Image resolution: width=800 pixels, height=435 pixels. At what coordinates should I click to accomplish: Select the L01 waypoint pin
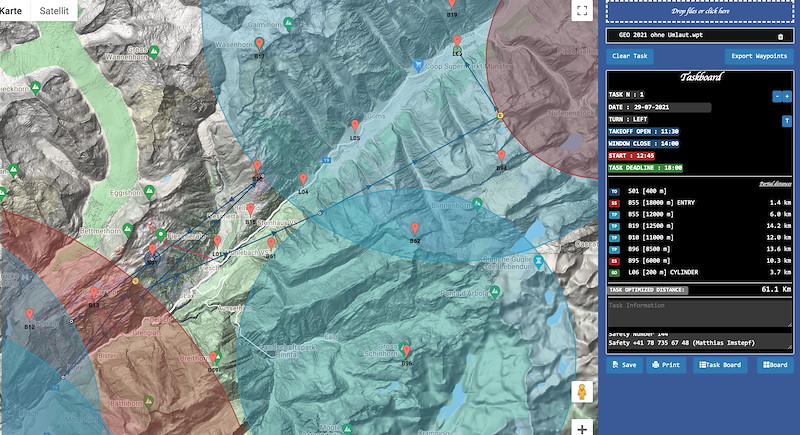coord(217,242)
